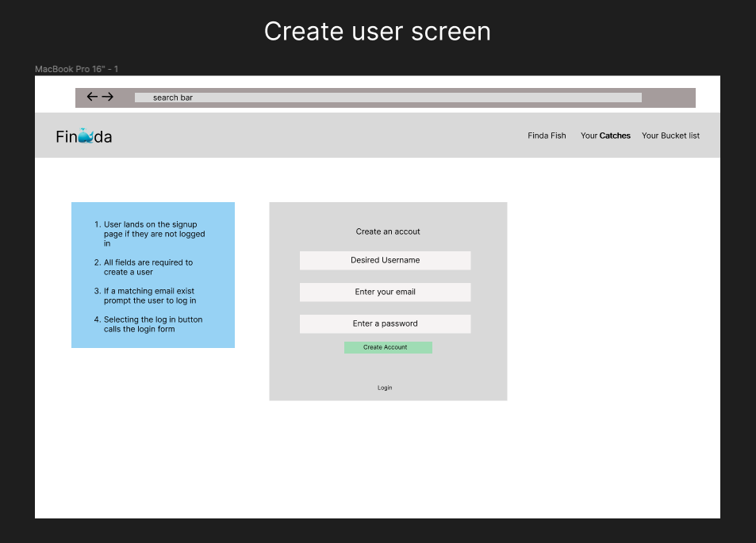756x543 pixels.
Task: Follow the Login link below form
Action: click(x=385, y=388)
